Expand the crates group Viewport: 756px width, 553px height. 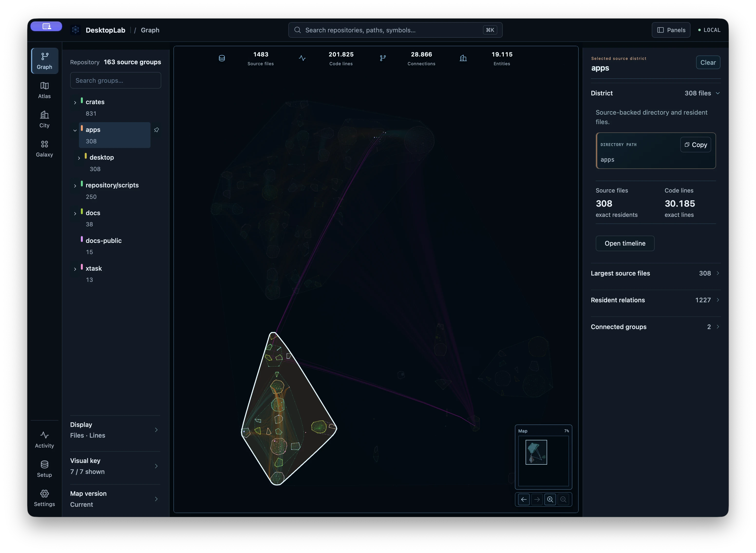[x=75, y=102]
